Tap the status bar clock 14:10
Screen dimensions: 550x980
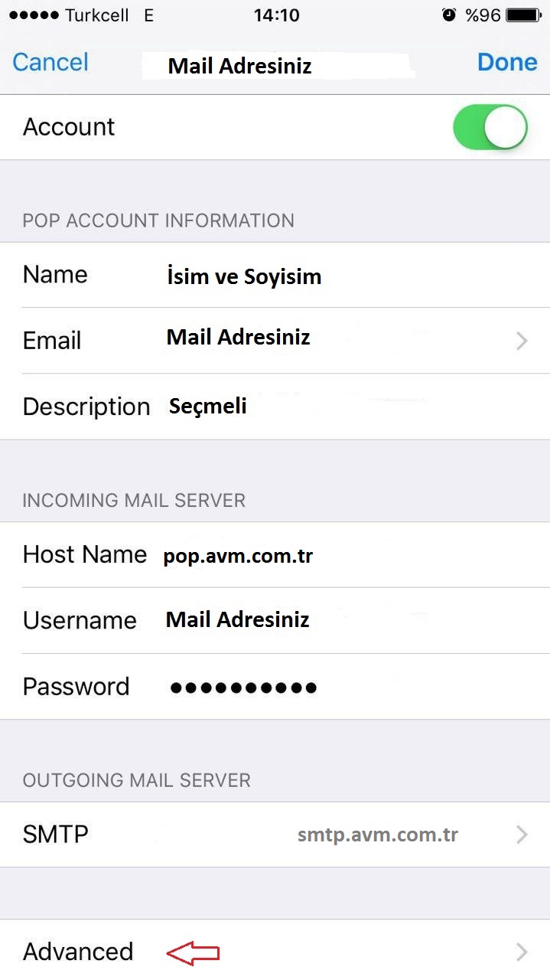(276, 15)
